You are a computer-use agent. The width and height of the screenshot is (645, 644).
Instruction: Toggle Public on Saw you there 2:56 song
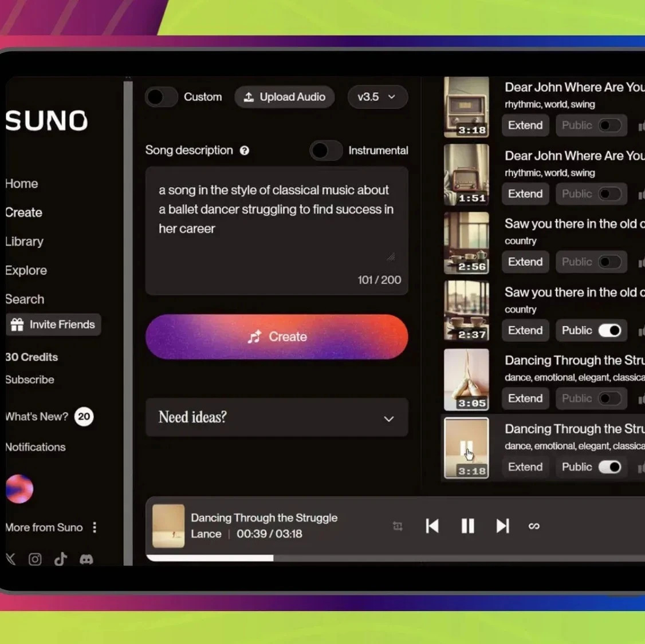609,262
